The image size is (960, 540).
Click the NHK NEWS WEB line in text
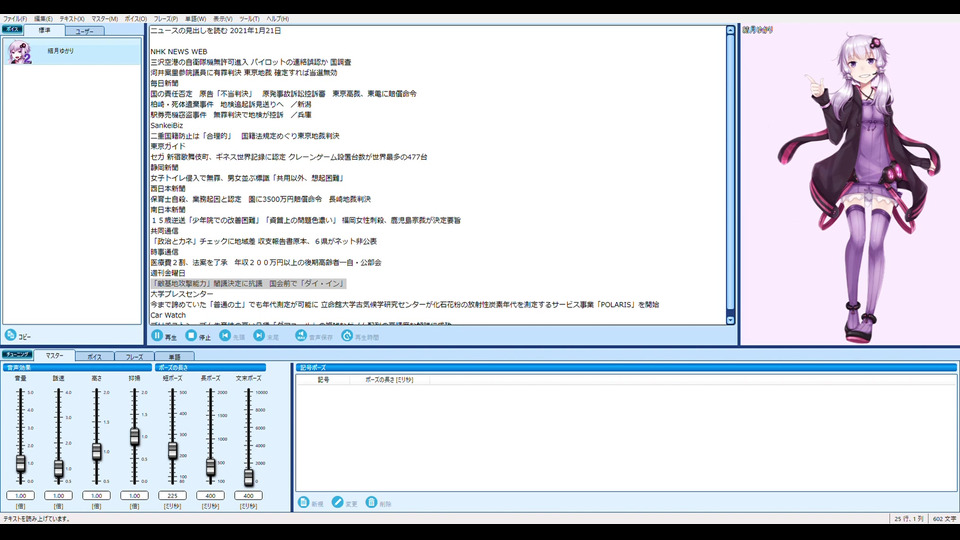point(179,51)
